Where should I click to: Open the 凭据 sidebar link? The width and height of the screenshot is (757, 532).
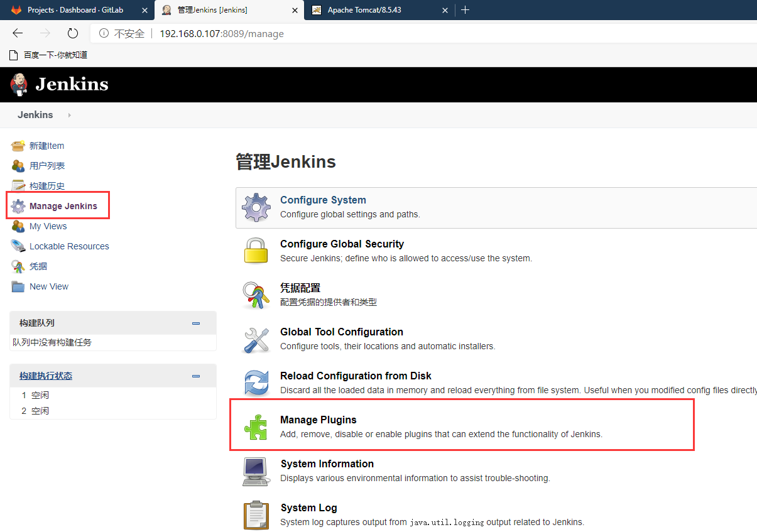[38, 266]
